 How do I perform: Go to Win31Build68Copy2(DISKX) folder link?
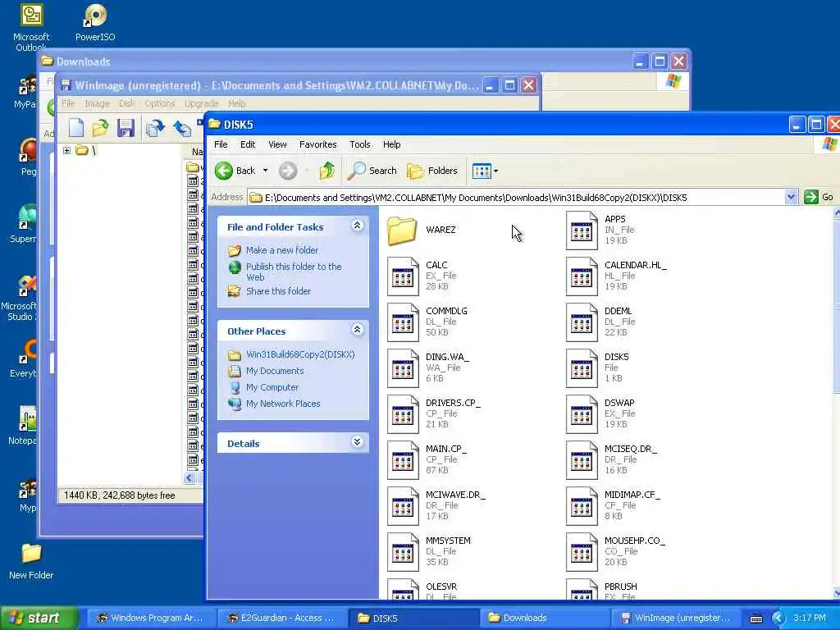click(x=300, y=354)
